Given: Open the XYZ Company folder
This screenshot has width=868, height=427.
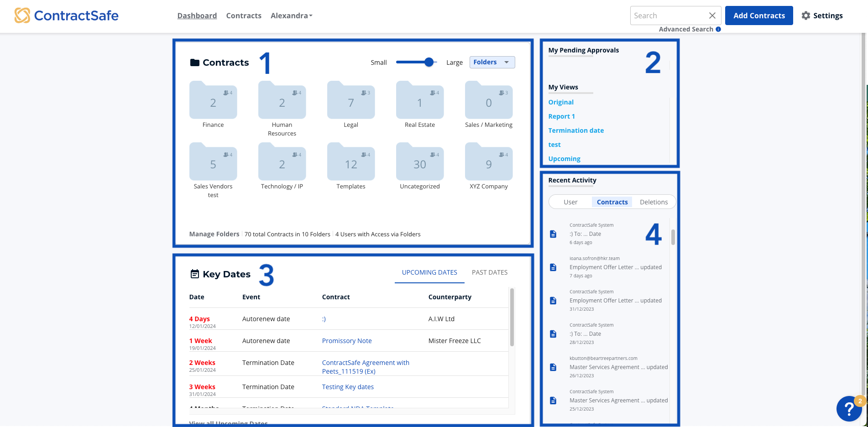Looking at the screenshot, I should click(488, 161).
